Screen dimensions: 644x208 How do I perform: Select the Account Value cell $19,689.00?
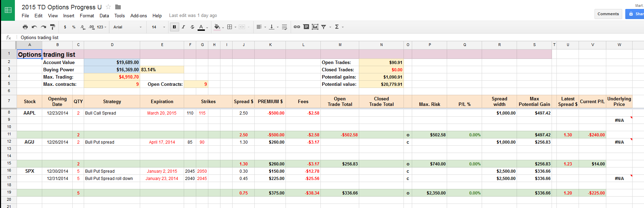click(112, 62)
